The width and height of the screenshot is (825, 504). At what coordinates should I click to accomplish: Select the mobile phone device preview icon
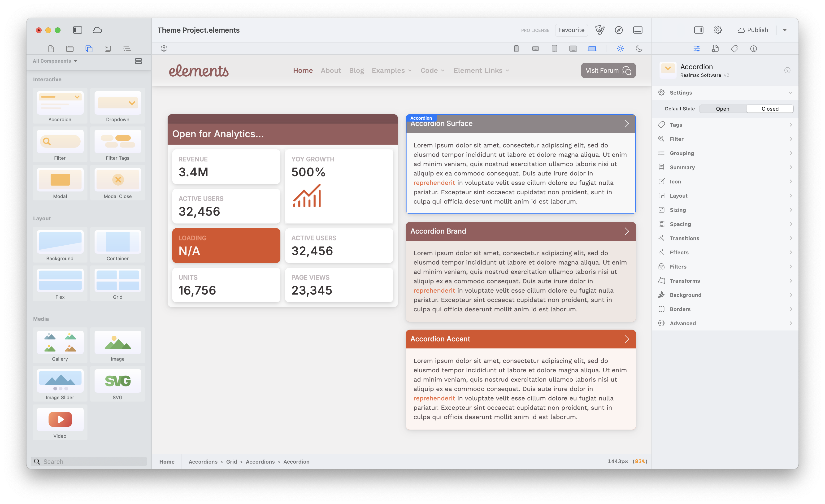tap(516, 48)
